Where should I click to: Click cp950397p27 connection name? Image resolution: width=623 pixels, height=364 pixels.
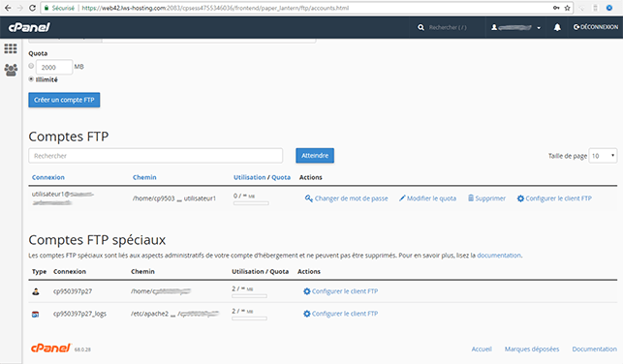pyautogui.click(x=73, y=291)
